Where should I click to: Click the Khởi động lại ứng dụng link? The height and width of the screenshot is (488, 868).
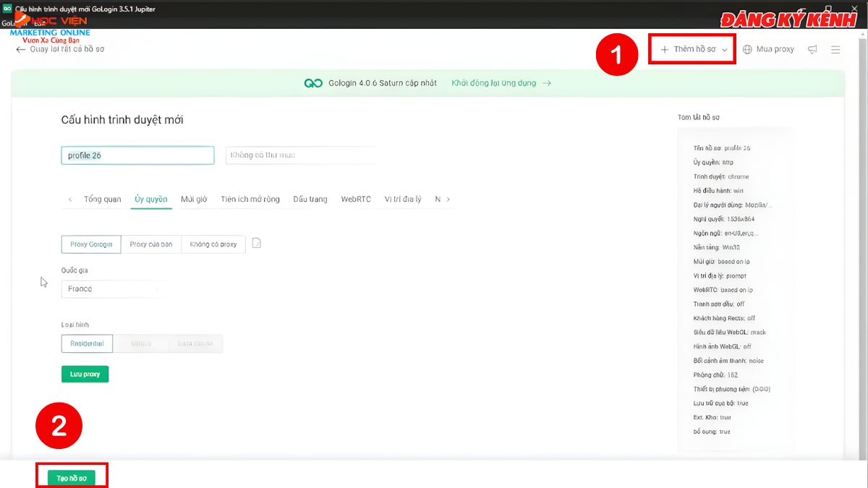[494, 82]
